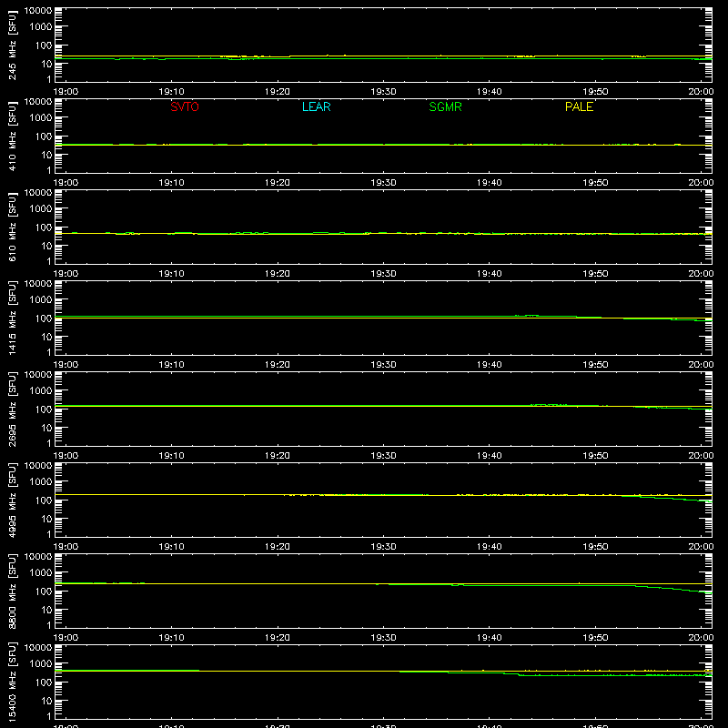
Task: Click the 10 tick label on 15400 MHz plot
Action: point(46,701)
